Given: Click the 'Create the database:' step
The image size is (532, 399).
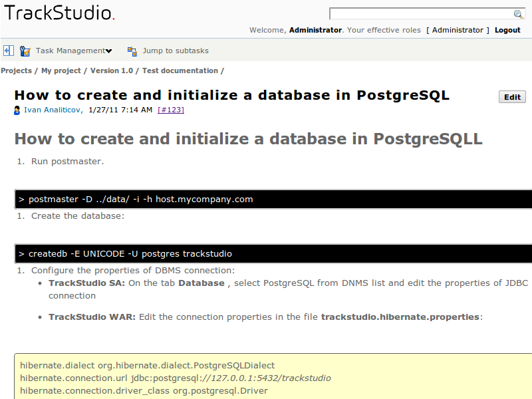Looking at the screenshot, I should click(x=78, y=216).
